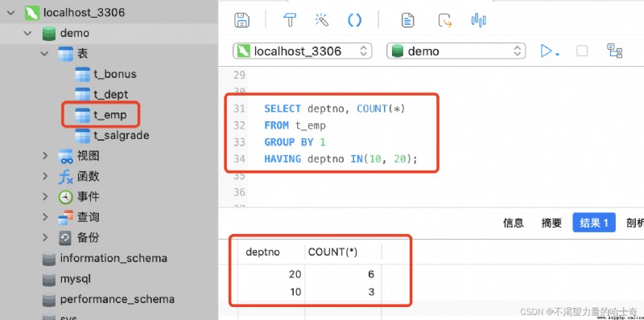Switch to the 摘要 tab

click(551, 223)
